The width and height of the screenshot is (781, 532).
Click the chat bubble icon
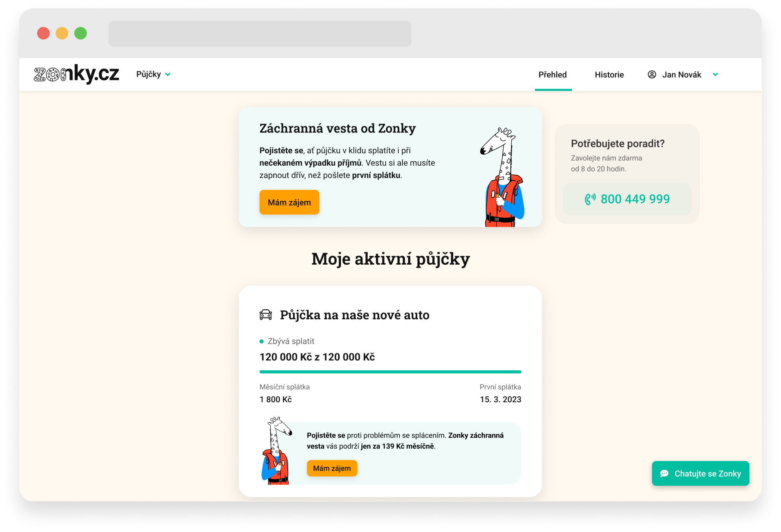[x=664, y=473]
